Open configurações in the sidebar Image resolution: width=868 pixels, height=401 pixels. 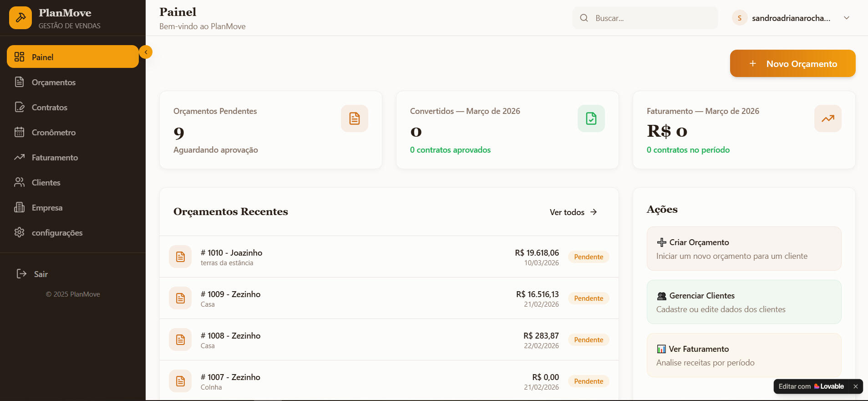point(57,233)
